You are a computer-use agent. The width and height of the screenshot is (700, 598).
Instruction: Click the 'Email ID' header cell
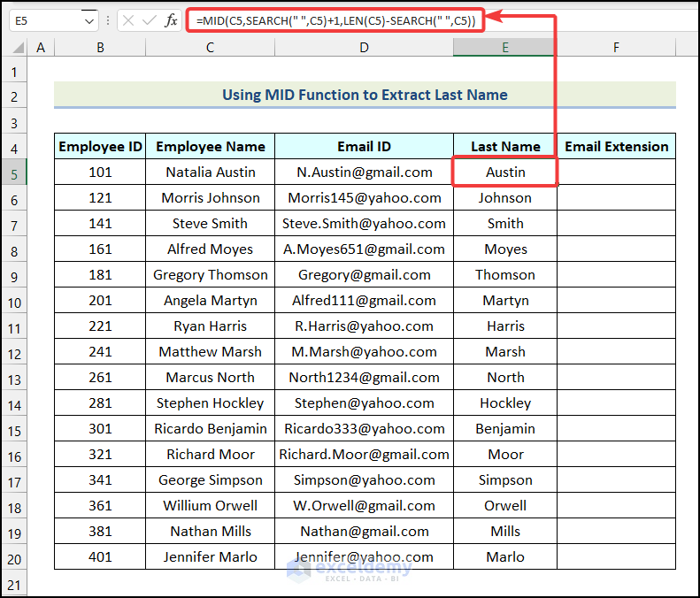tap(364, 146)
